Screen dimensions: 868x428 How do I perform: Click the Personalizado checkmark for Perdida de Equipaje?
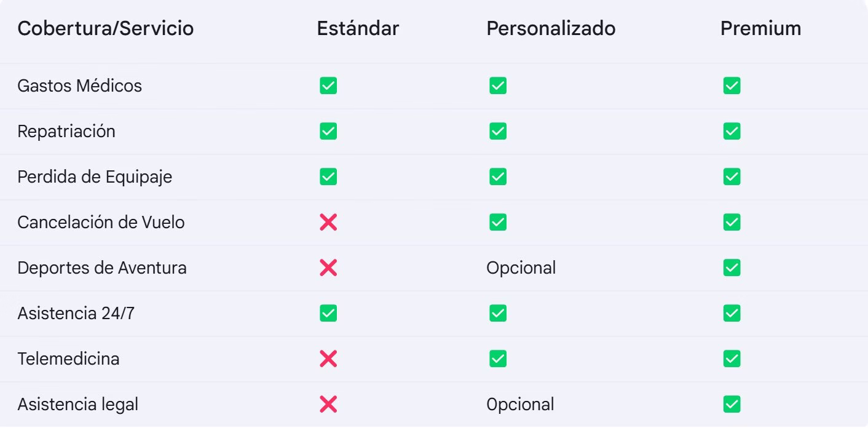pos(498,177)
